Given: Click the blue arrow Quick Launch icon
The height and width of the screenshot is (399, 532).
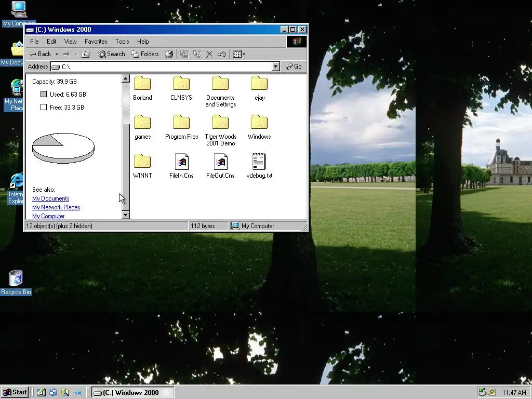Looking at the screenshot, I should coord(78,393).
